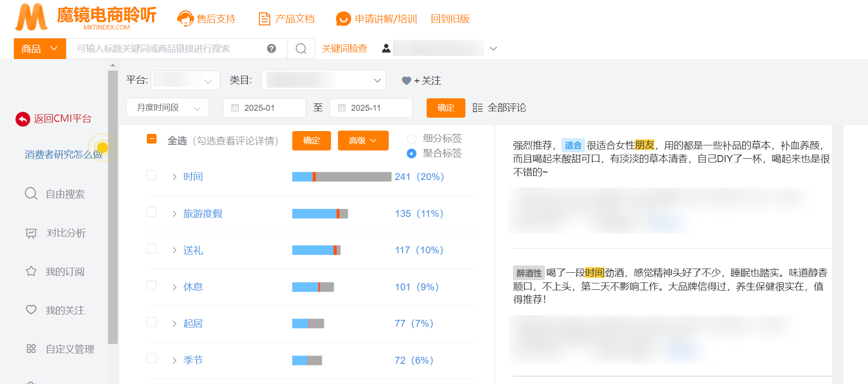
Task: Click the all reviews list icon
Action: (x=478, y=108)
